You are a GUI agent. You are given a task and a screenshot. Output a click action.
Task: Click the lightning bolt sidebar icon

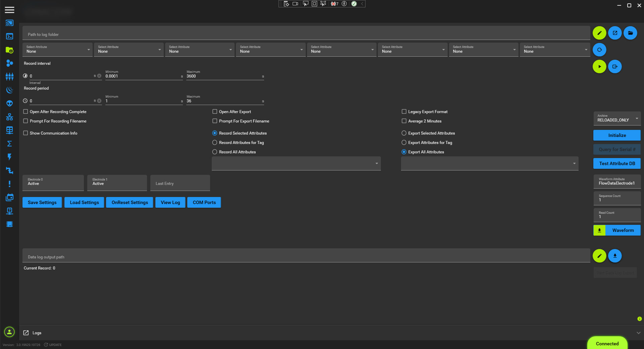(9, 157)
